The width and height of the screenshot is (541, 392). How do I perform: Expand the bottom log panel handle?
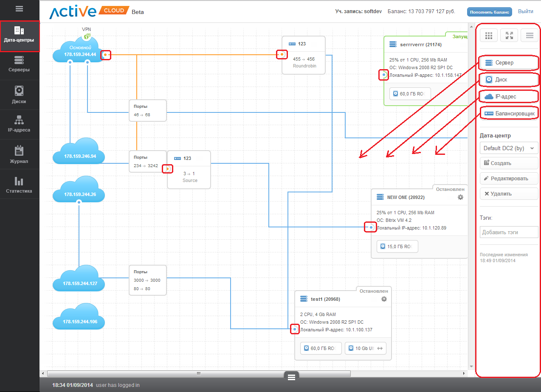(291, 377)
